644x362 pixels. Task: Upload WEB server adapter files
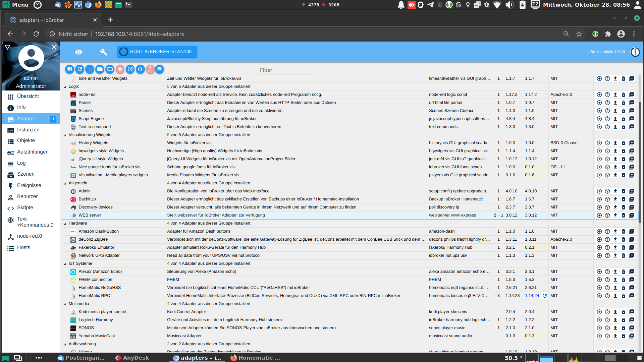[615, 215]
